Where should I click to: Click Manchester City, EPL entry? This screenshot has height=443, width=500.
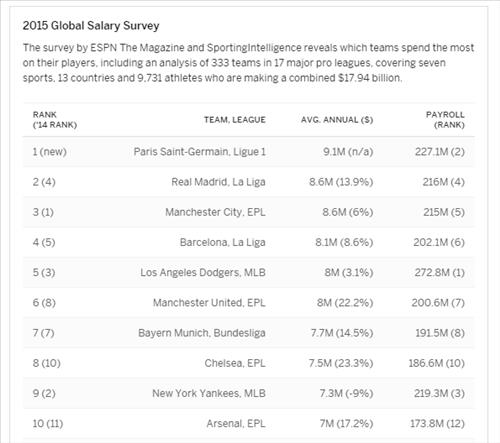215,212
